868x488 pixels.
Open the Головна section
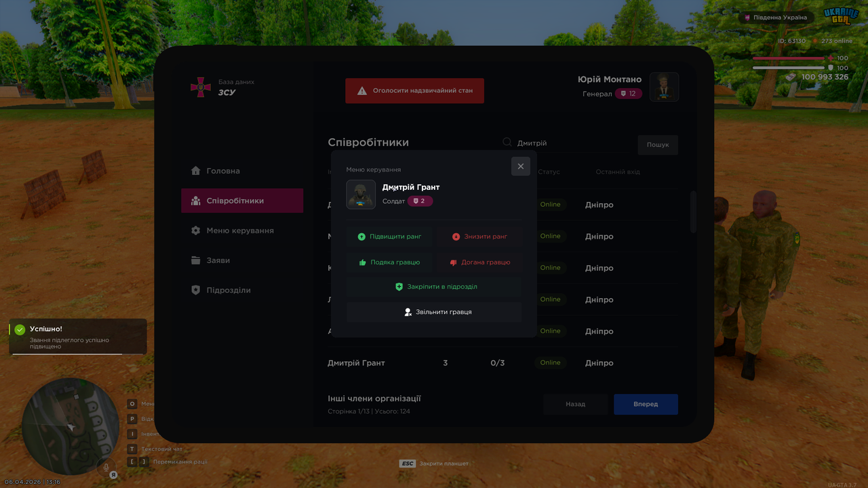(242, 171)
